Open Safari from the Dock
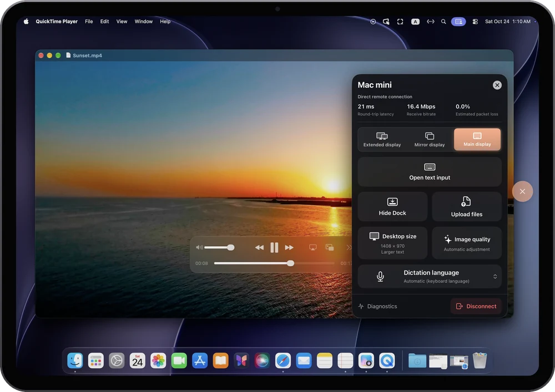 (x=283, y=360)
